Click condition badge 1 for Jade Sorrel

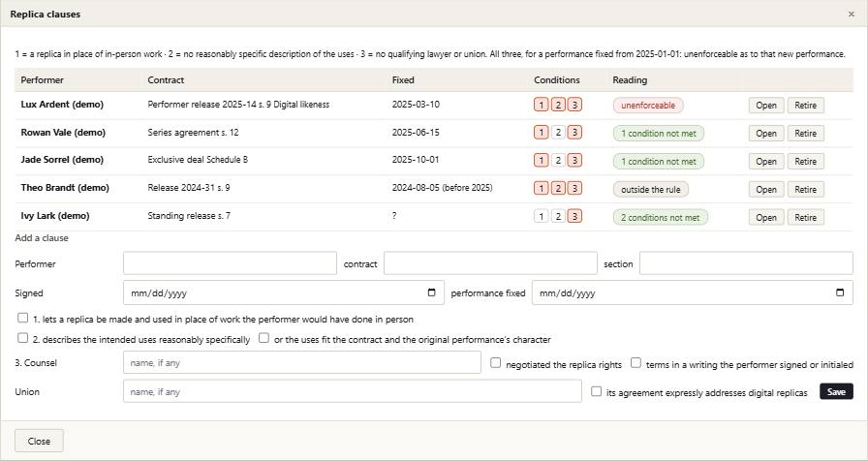[x=542, y=161]
